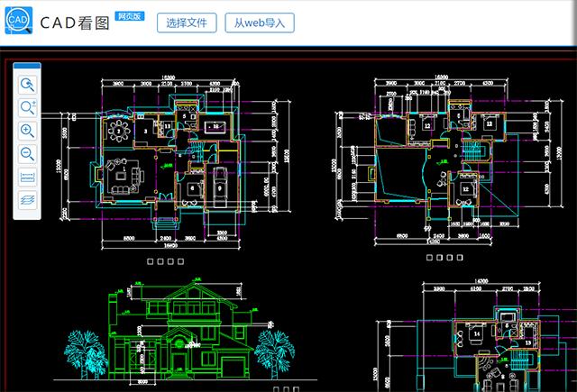The width and height of the screenshot is (577, 392).
Task: Click the CAD看图 title text
Action: [75, 23]
